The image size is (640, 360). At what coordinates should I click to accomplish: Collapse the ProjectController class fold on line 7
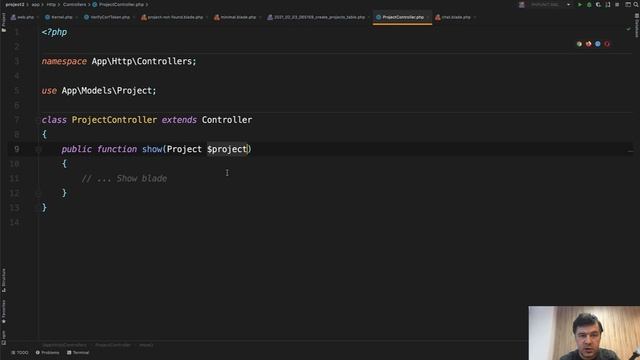click(38, 120)
